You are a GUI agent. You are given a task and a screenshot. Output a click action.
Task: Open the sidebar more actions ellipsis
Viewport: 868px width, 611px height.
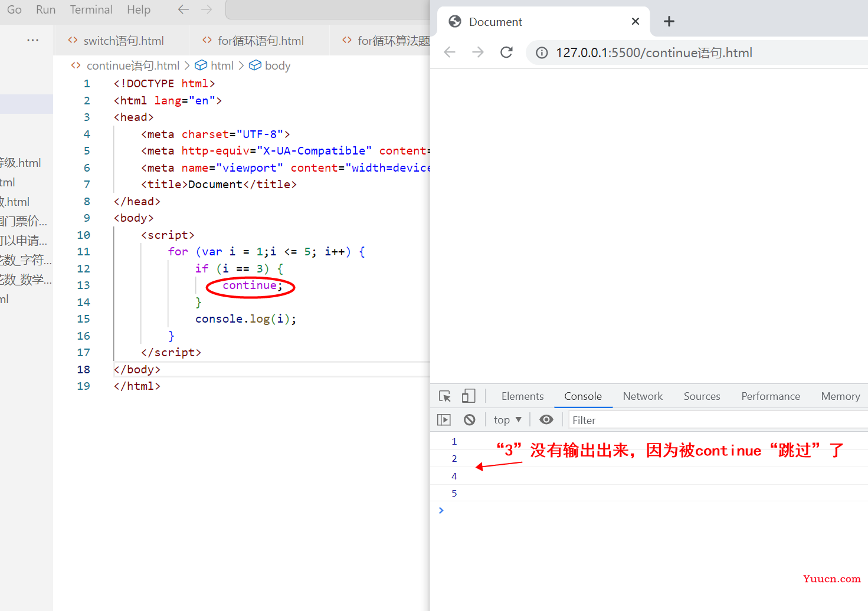click(33, 40)
